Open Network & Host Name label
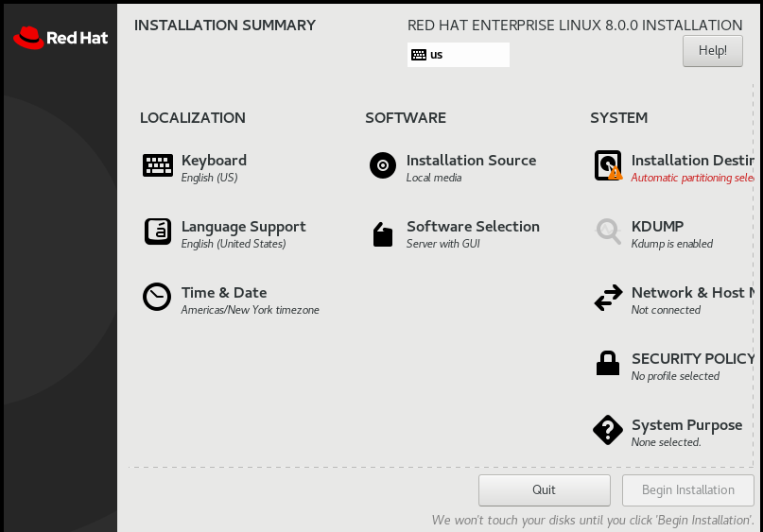The width and height of the screenshot is (763, 532). 693,293
